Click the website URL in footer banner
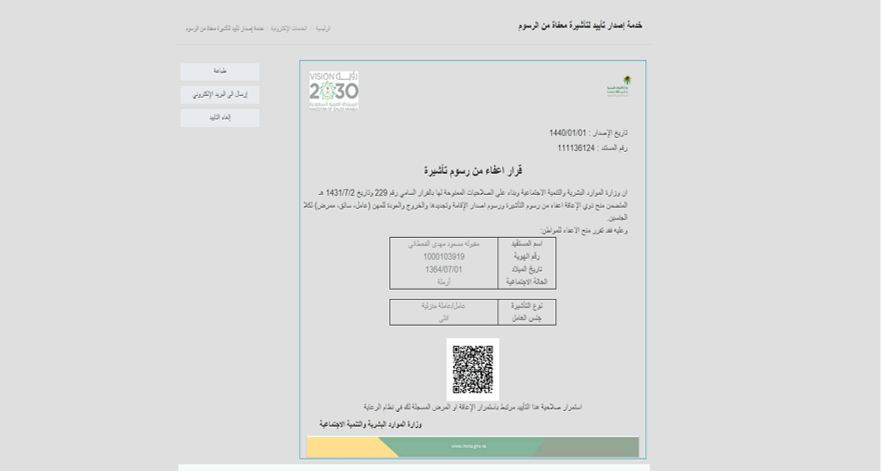 point(469,446)
